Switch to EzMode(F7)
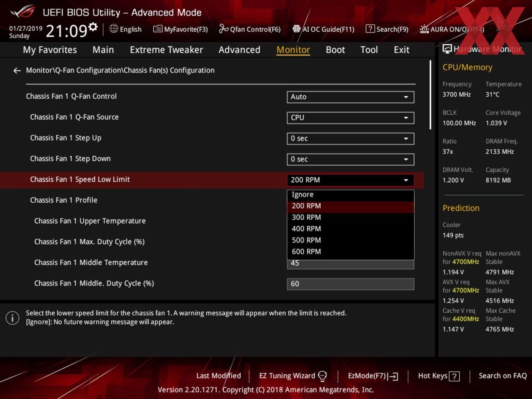The image size is (532, 399). click(x=373, y=376)
